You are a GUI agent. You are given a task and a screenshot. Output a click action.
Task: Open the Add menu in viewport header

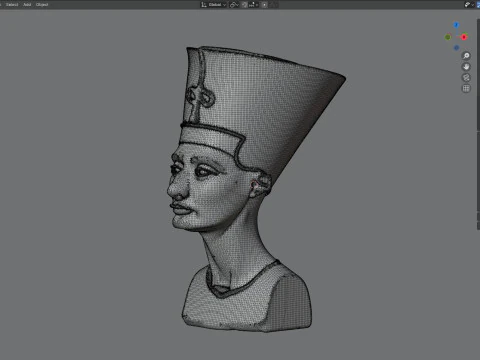(27, 5)
